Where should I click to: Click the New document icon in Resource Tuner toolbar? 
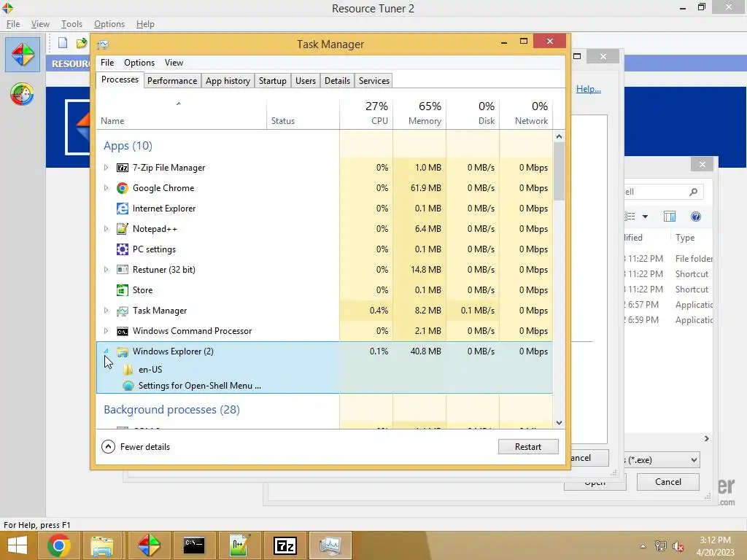(63, 43)
